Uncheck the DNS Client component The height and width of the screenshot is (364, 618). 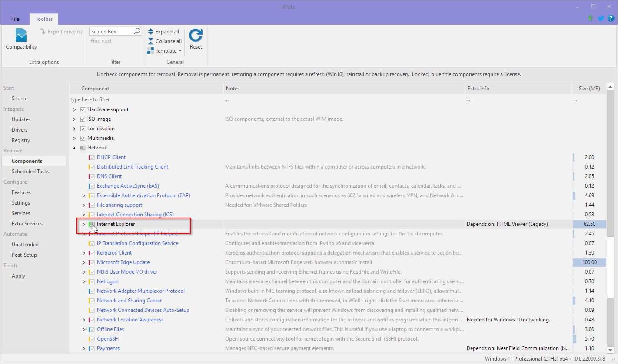coord(92,176)
